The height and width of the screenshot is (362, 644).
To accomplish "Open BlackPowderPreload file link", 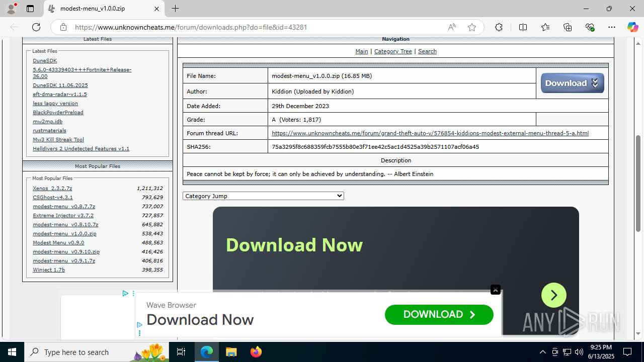I will coord(58,113).
